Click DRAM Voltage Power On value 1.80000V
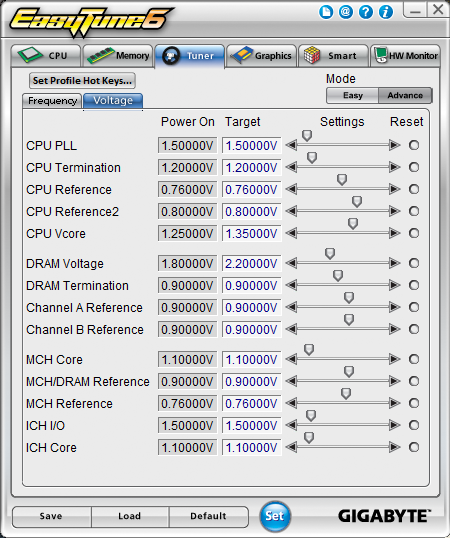 [188, 264]
